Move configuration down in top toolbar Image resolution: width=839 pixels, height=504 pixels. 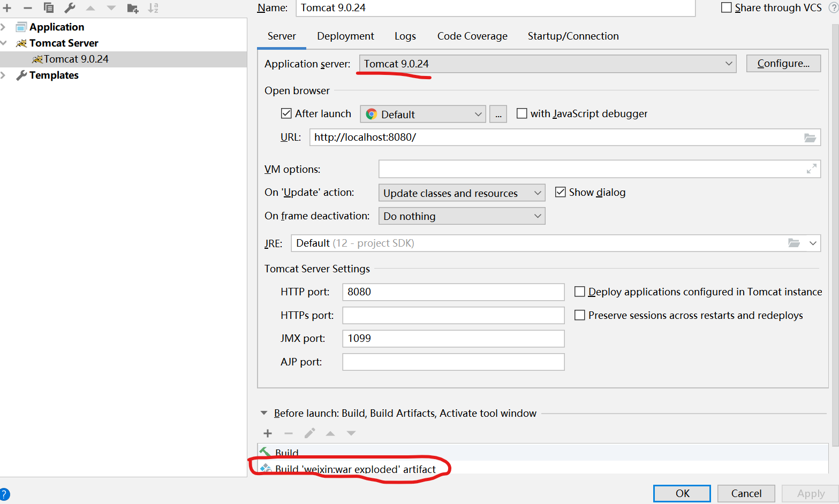tap(111, 8)
